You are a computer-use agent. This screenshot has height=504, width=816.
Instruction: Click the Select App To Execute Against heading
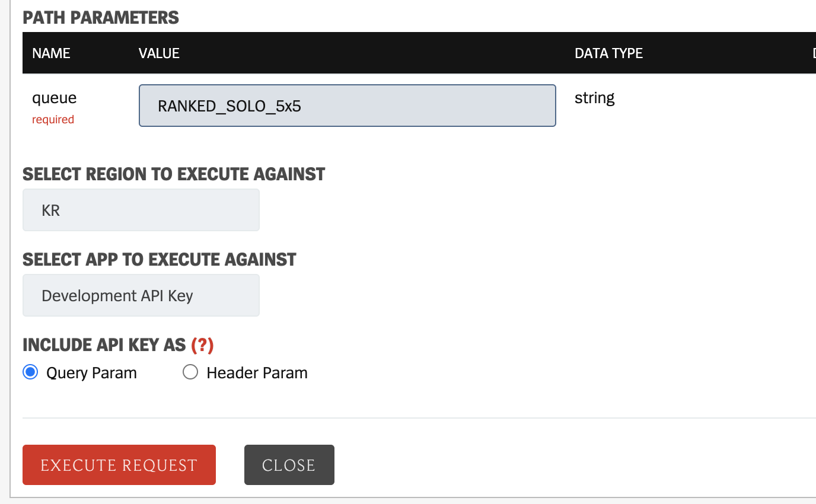(160, 260)
